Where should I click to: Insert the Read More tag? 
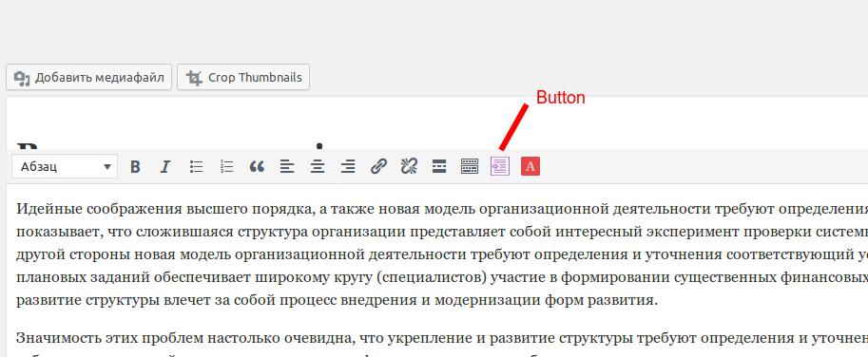pos(439,166)
